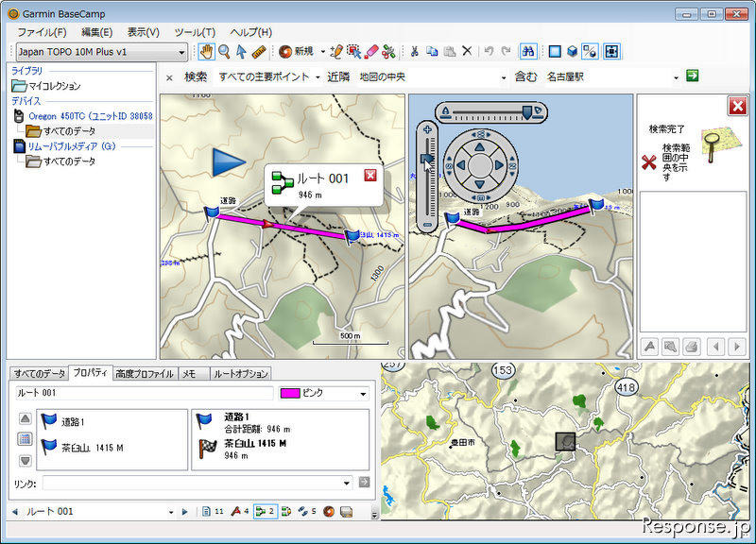Select the hand pan tool

(206, 51)
